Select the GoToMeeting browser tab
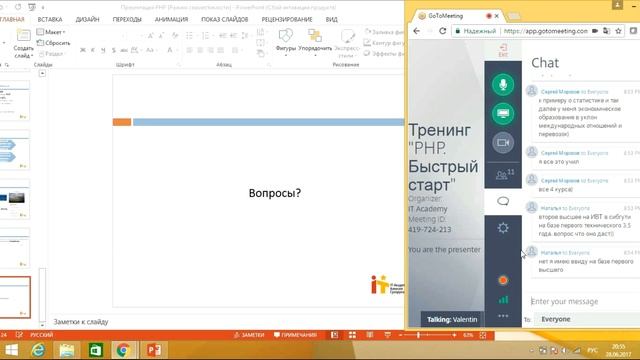The height and width of the screenshot is (360, 640). [456, 16]
